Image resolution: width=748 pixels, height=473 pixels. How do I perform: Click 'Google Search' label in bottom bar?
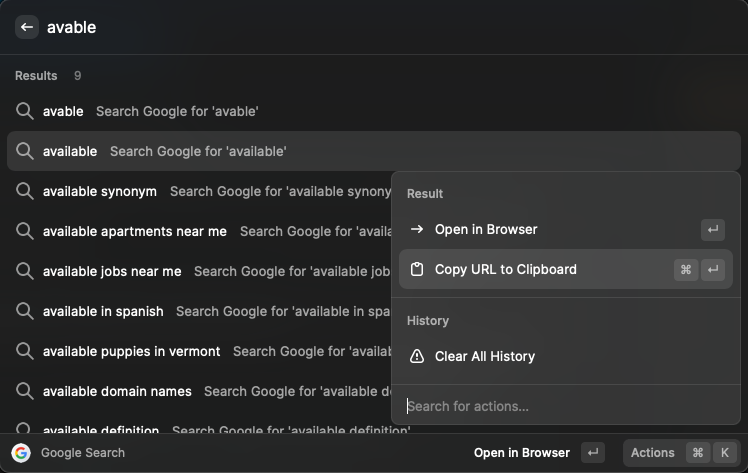tap(83, 452)
